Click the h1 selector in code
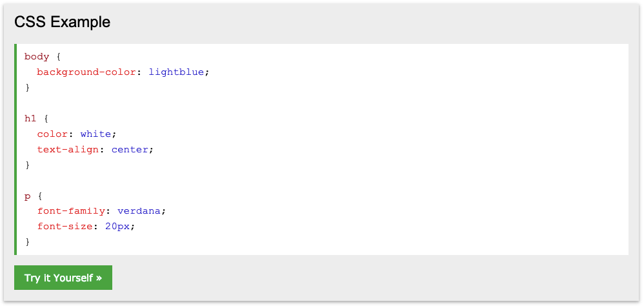Screen dimensions: 644x306 click(x=30, y=119)
